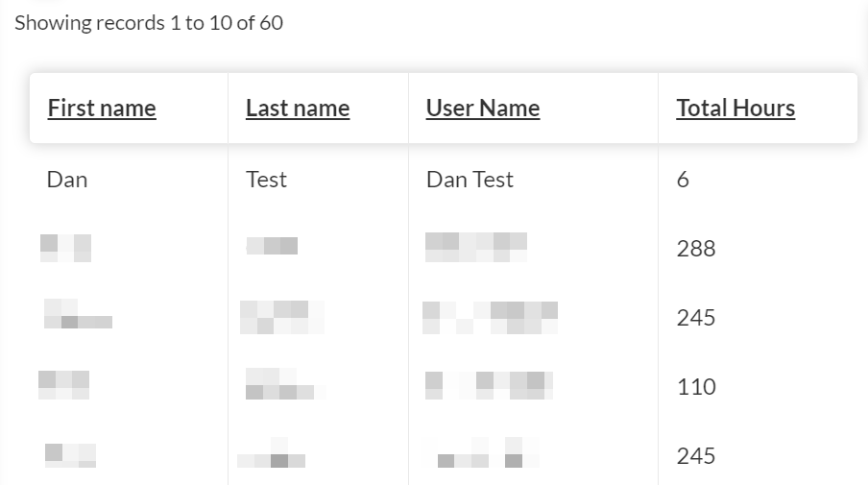Select blurred user name in 288-hours row
The width and height of the screenshot is (868, 485).
pos(476,247)
